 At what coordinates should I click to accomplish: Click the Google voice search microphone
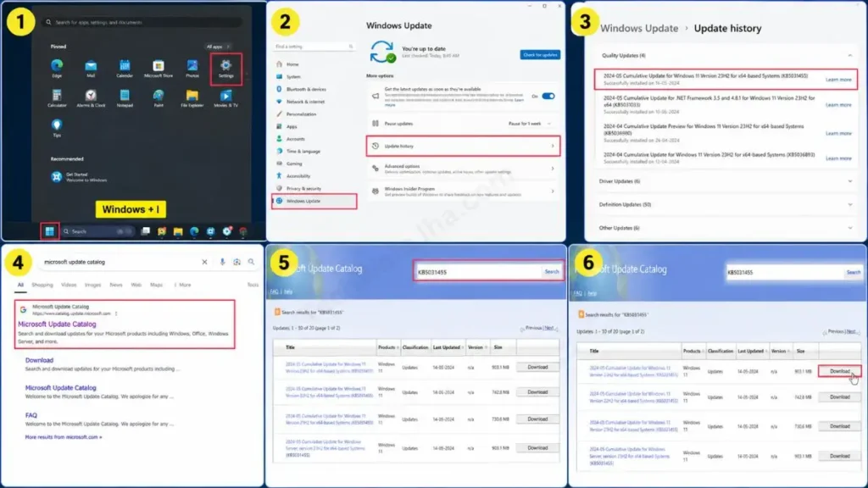(x=222, y=262)
